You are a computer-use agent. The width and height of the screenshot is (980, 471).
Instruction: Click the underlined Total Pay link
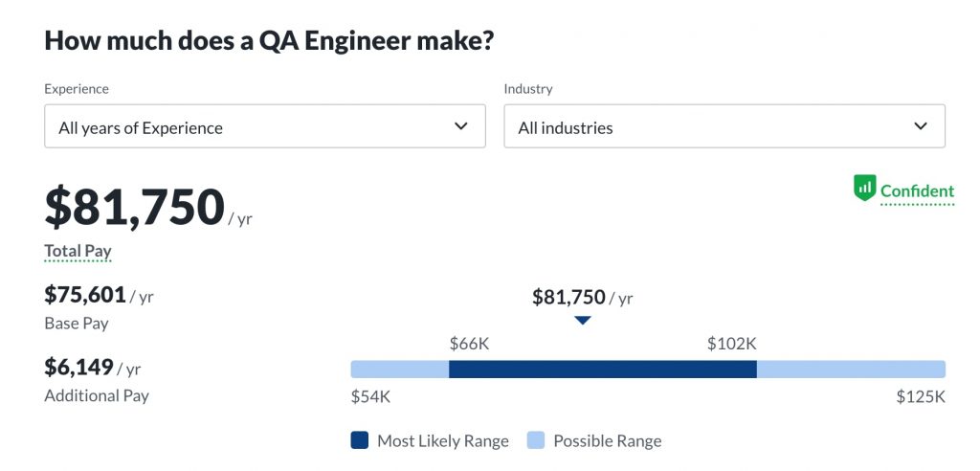point(78,252)
